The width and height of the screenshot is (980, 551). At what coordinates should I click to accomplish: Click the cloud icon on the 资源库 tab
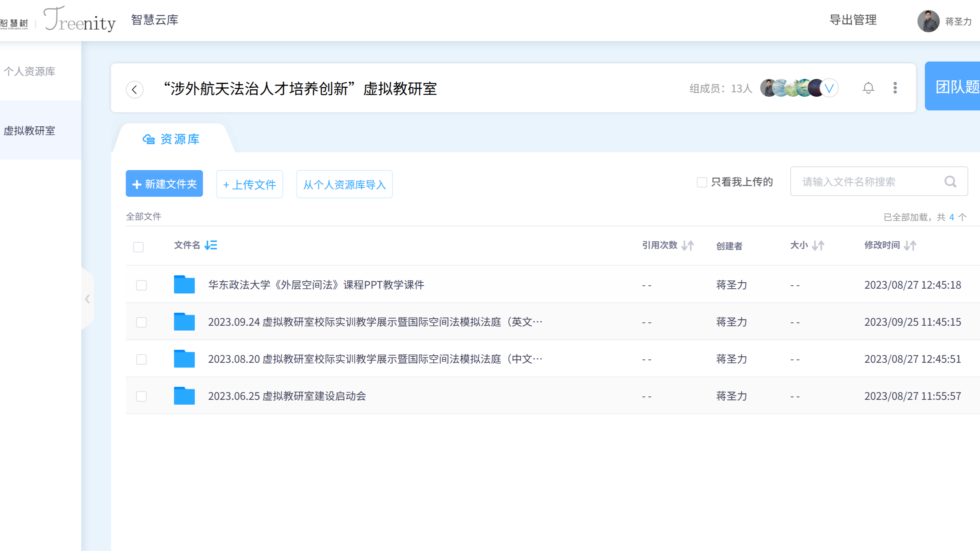click(148, 140)
